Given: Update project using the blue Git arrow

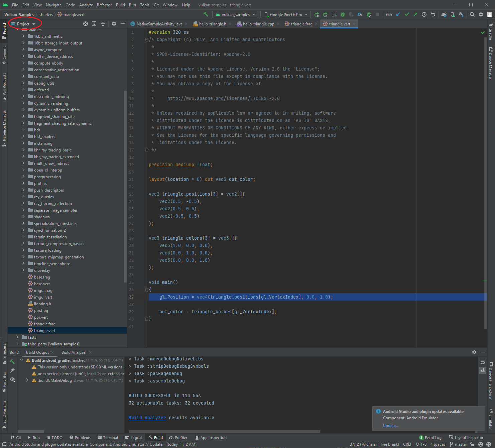Looking at the screenshot, I should (x=398, y=14).
